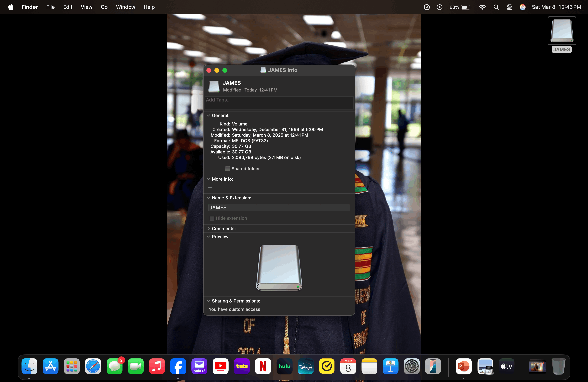Open System Settings gear in Dock
The width and height of the screenshot is (588, 382).
[x=411, y=366]
